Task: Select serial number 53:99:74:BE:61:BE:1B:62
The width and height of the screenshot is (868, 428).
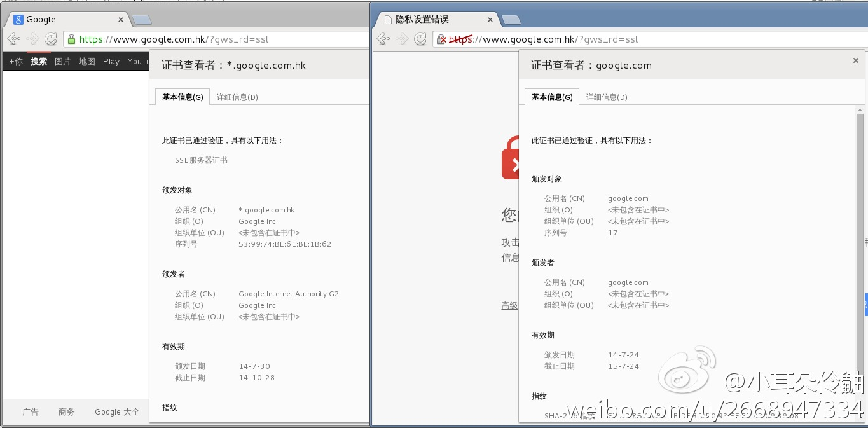Action: [x=285, y=244]
